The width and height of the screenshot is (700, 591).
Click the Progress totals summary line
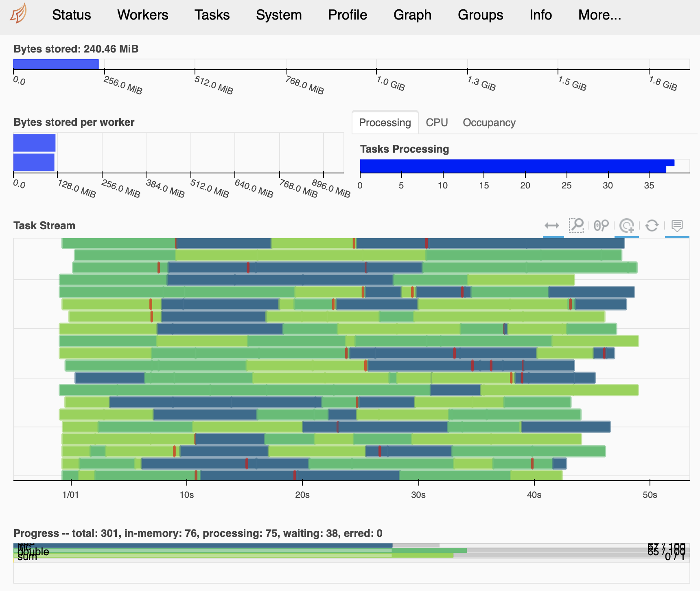198,533
